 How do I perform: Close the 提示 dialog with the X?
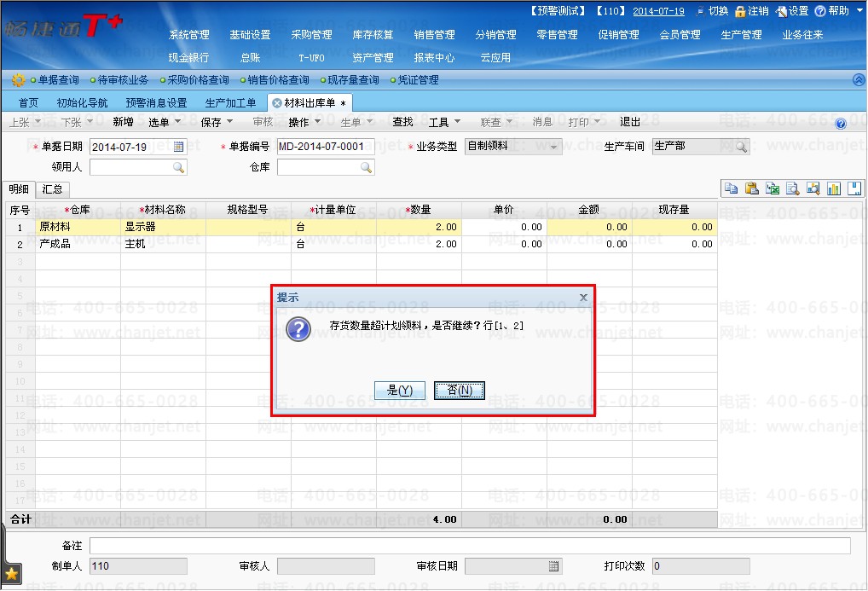click(x=583, y=298)
